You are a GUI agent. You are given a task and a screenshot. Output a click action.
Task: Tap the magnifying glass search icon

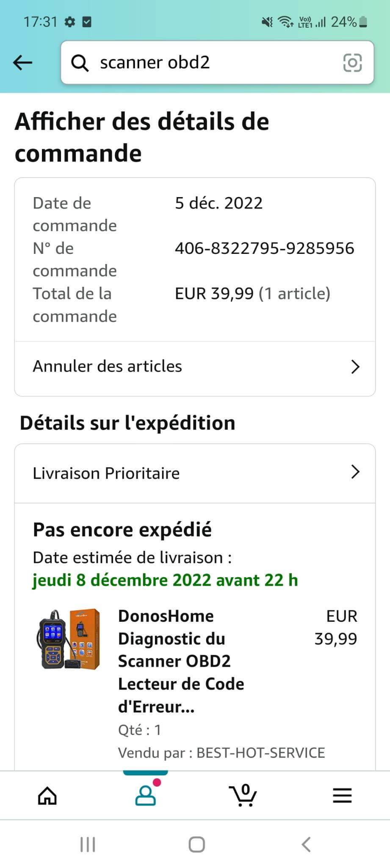click(80, 63)
